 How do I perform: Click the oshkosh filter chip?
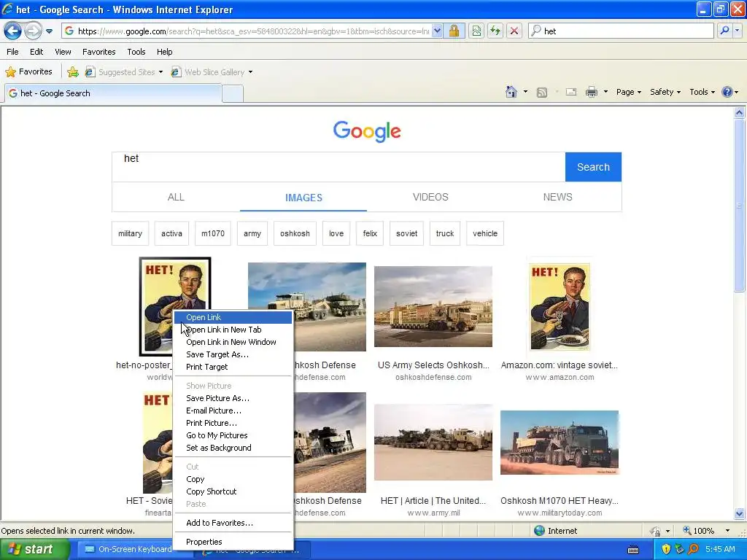pyautogui.click(x=295, y=233)
